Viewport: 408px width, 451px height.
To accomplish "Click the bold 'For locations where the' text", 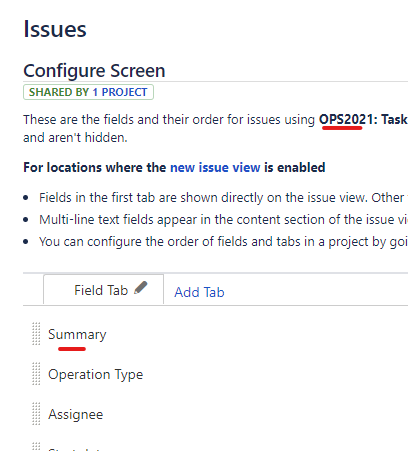I will coord(95,167).
